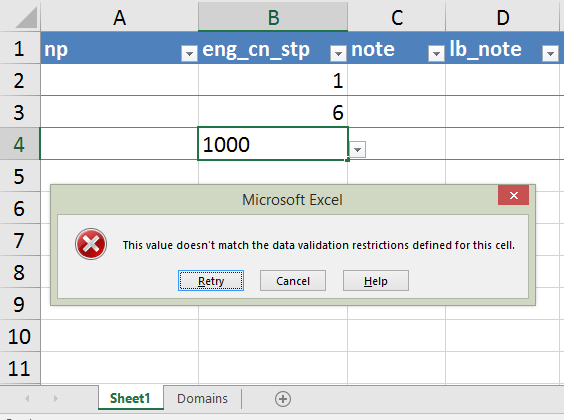Switch to the Domains sheet tab
564x420 pixels.
tap(203, 398)
